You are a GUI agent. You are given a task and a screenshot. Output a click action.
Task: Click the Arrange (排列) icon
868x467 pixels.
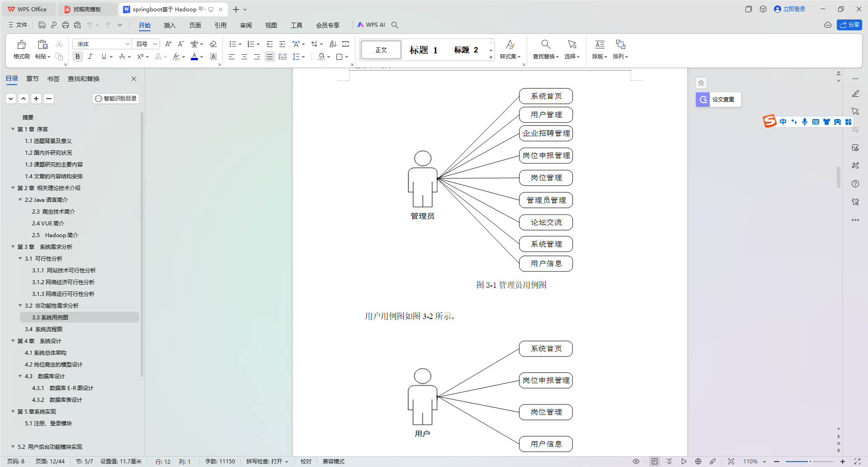click(x=620, y=44)
